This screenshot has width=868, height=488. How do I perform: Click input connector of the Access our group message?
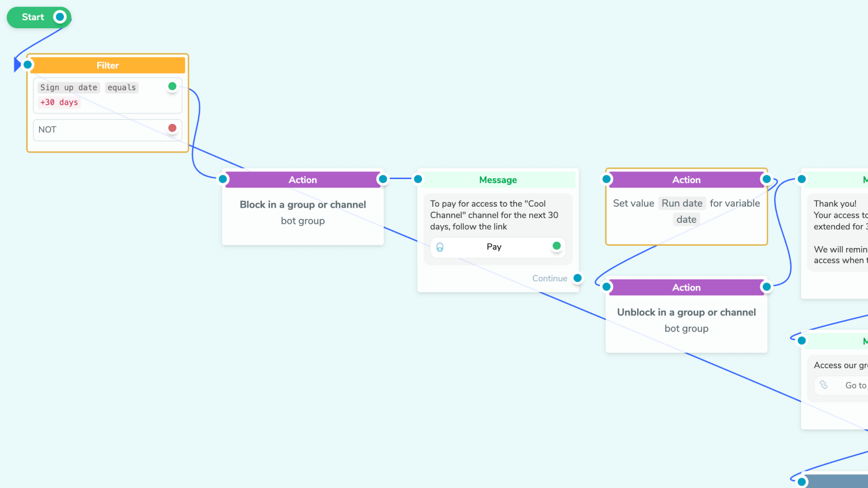[802, 341]
